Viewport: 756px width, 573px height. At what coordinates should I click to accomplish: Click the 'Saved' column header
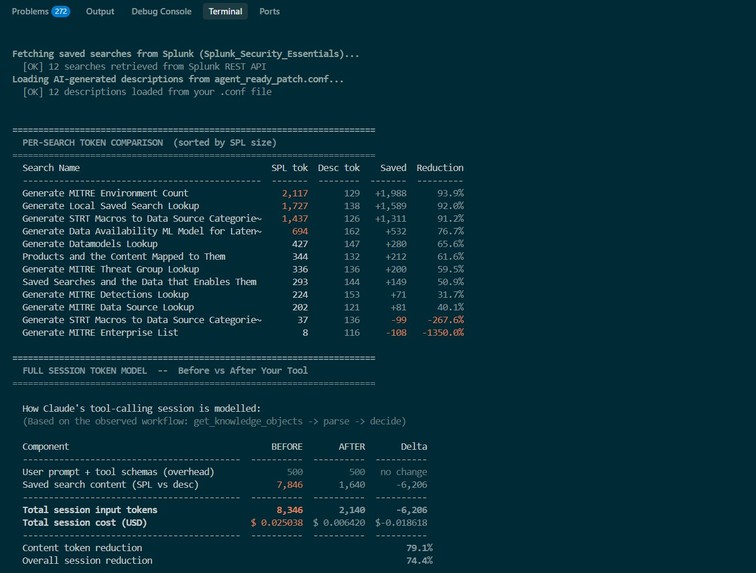pyautogui.click(x=393, y=168)
